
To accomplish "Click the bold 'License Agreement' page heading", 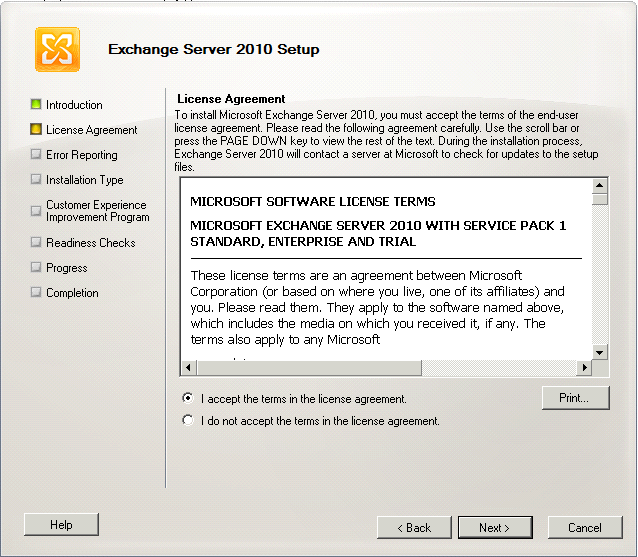I will coord(231,99).
